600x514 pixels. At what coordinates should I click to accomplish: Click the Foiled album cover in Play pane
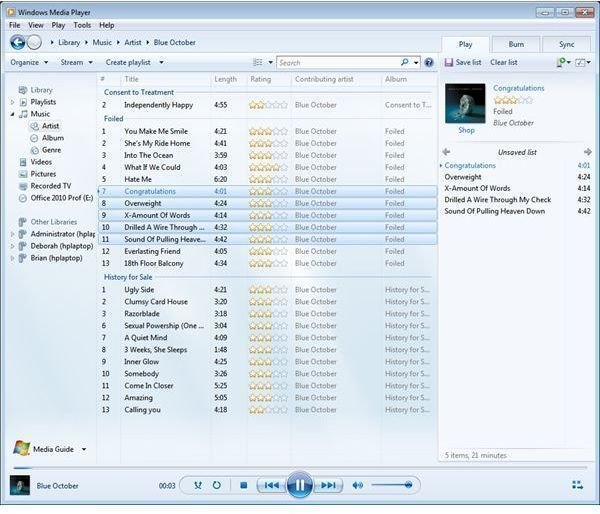click(x=465, y=103)
